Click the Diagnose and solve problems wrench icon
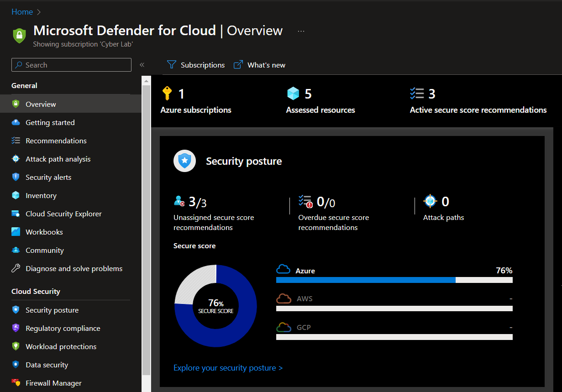Screen dimensions: 562x392 (x=16, y=268)
